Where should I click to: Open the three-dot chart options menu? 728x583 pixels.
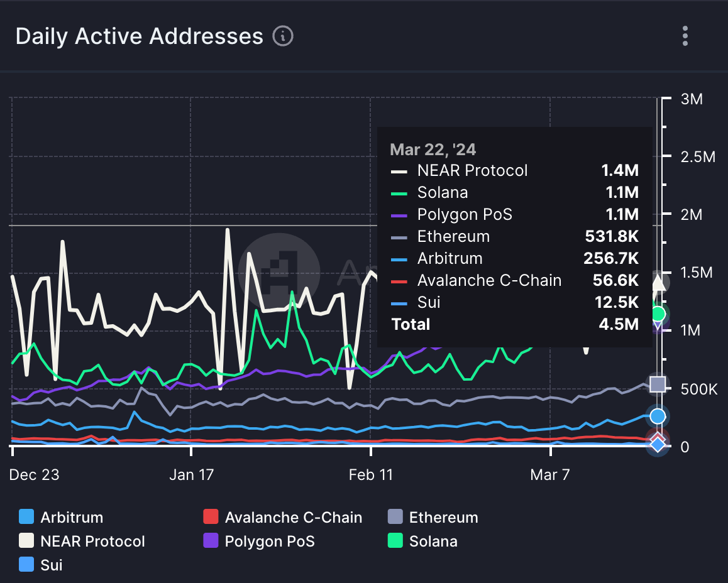685,36
